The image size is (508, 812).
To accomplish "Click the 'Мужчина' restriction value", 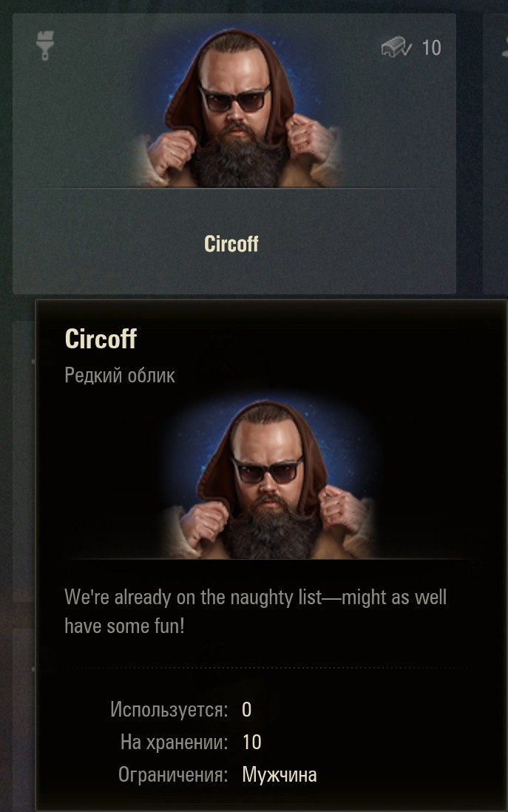I will [x=279, y=775].
